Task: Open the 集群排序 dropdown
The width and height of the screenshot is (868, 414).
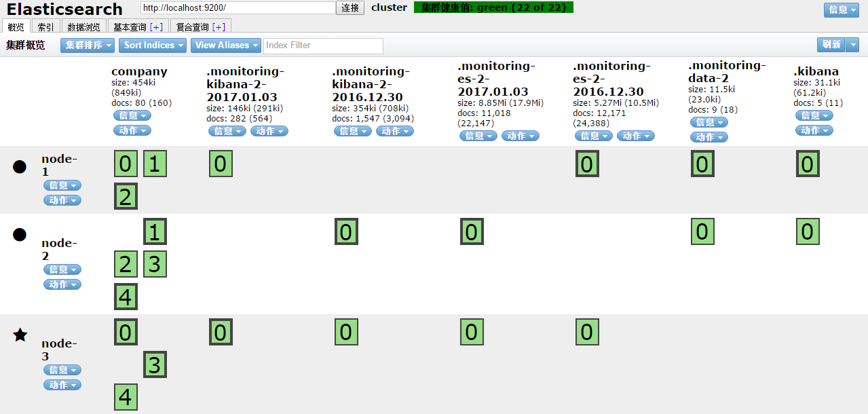Action: click(x=88, y=45)
